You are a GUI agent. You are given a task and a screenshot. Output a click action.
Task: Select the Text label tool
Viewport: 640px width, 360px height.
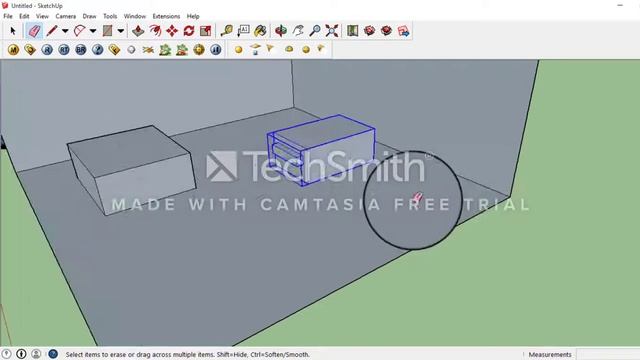(x=243, y=31)
